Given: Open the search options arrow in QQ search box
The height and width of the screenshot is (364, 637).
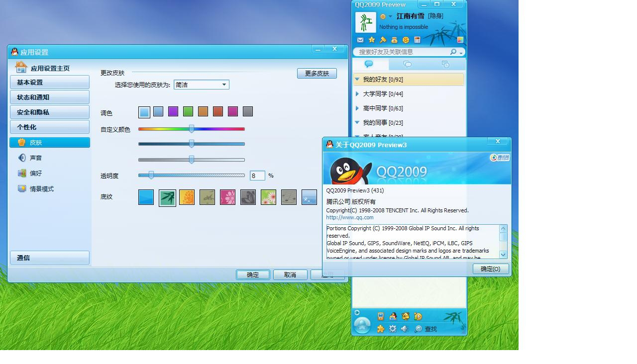Looking at the screenshot, I should pos(461,53).
